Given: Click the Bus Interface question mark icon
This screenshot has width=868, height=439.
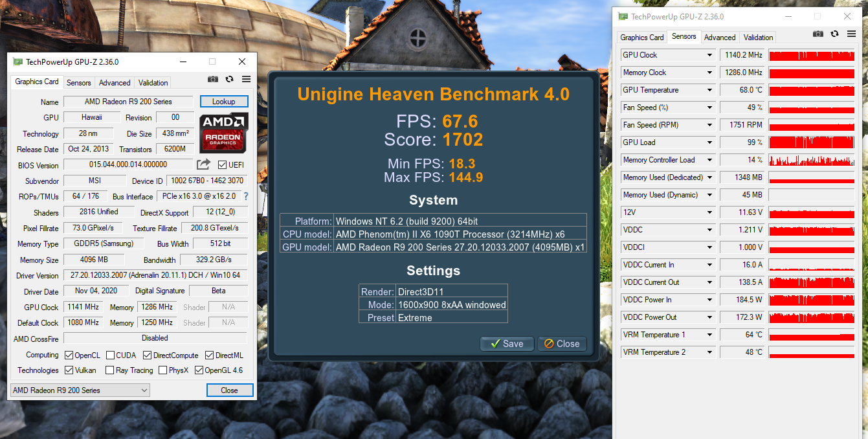Looking at the screenshot, I should pos(246,196).
